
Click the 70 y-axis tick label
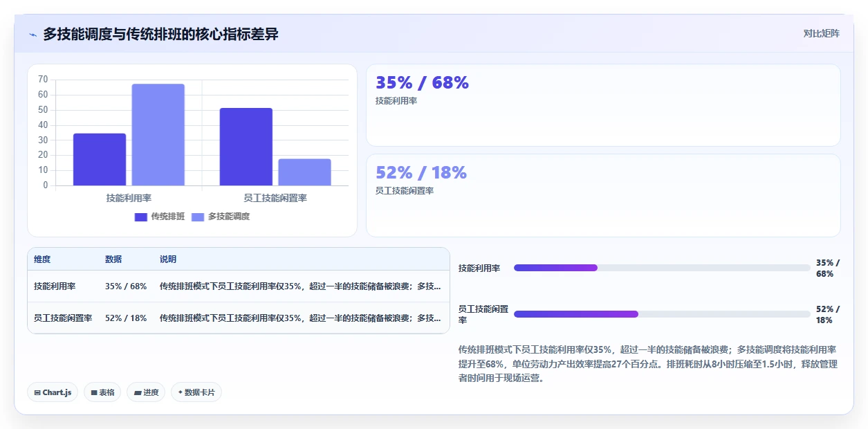coord(43,80)
